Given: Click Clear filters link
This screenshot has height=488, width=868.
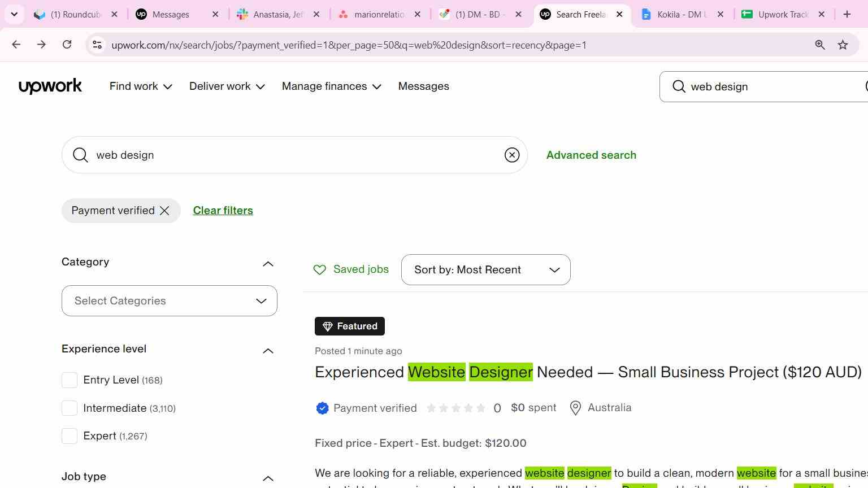Looking at the screenshot, I should 223,211.
